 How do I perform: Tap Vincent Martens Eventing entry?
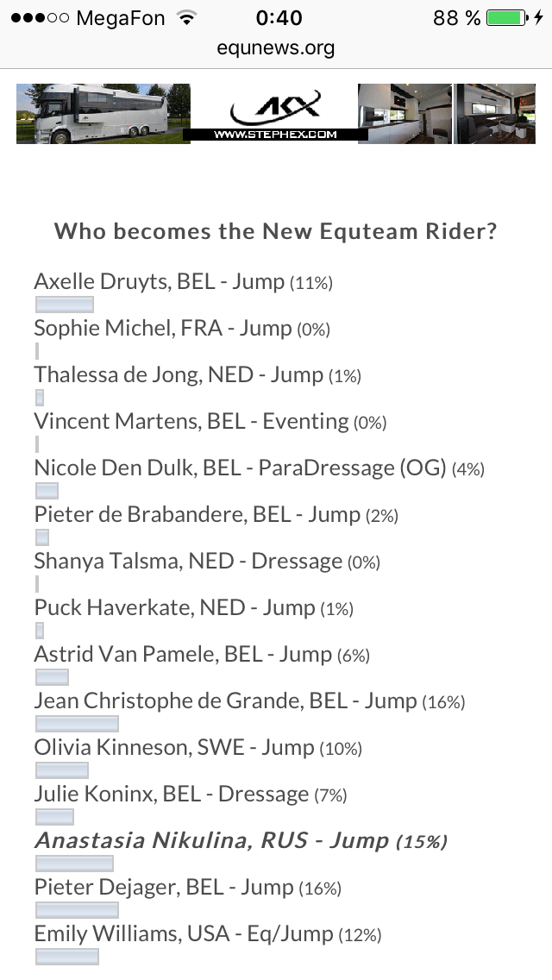[210, 422]
